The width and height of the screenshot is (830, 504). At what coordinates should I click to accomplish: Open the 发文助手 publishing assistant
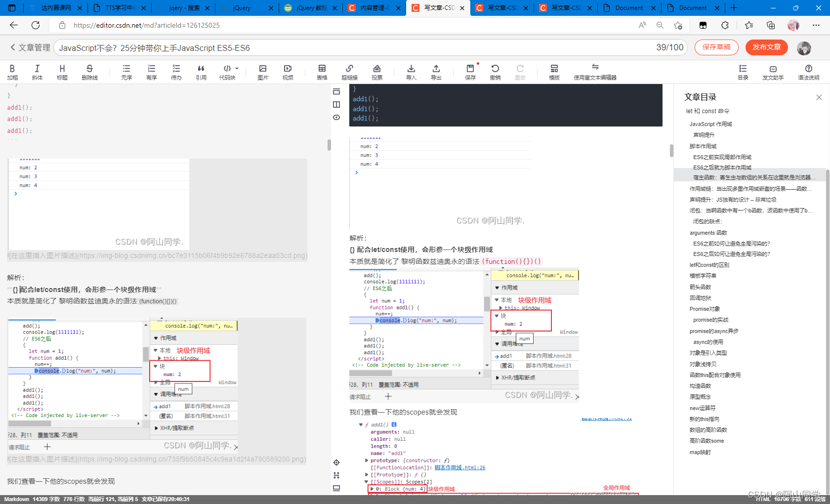pyautogui.click(x=773, y=72)
